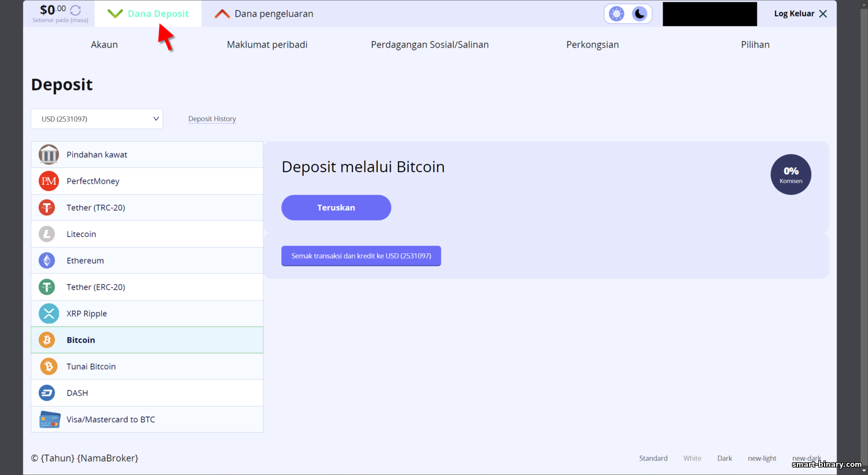The height and width of the screenshot is (475, 868).
Task: Click the page vertical scrollbar
Action: tap(863, 237)
